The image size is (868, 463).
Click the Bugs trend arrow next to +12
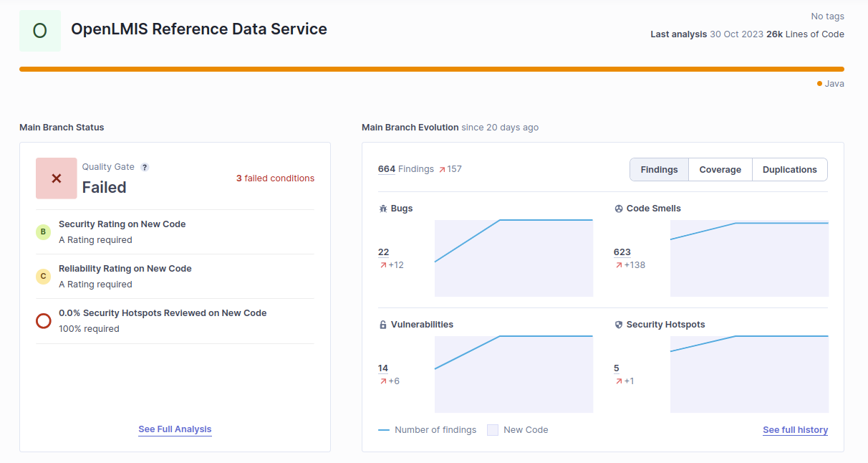click(382, 265)
